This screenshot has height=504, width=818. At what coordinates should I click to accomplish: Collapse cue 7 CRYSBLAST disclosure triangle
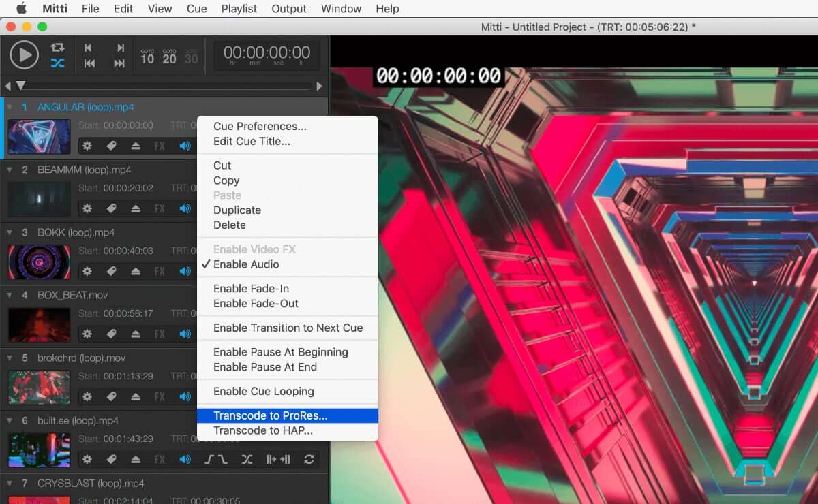click(x=10, y=483)
